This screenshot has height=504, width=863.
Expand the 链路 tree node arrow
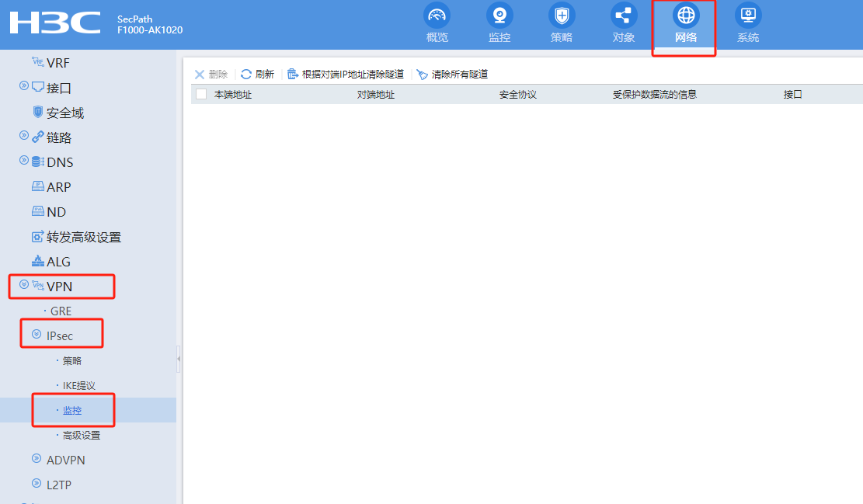click(x=23, y=135)
